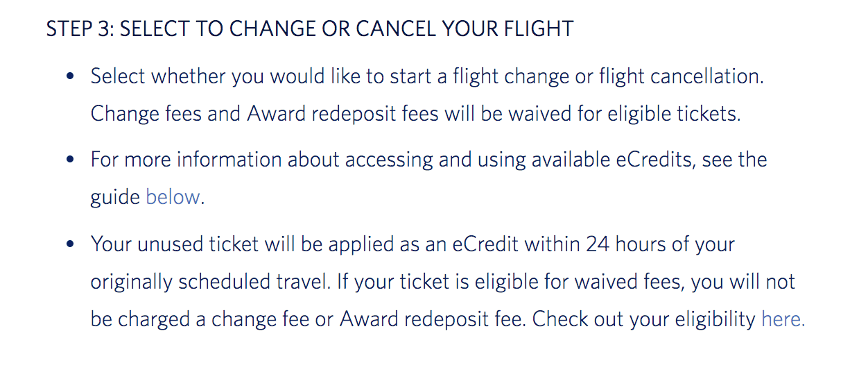Open the "here." eligibility link

tap(783, 319)
